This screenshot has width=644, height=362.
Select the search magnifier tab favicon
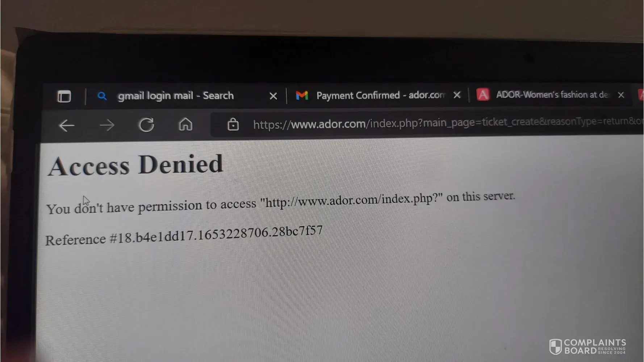tap(102, 96)
